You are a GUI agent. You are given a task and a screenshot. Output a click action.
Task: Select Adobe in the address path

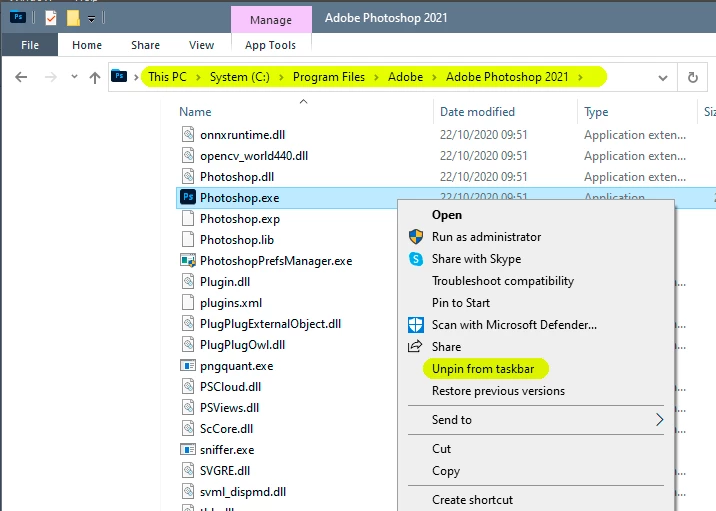tap(405, 77)
